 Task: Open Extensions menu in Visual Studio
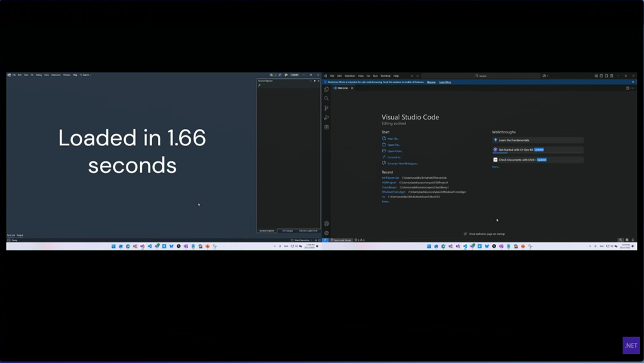56,75
